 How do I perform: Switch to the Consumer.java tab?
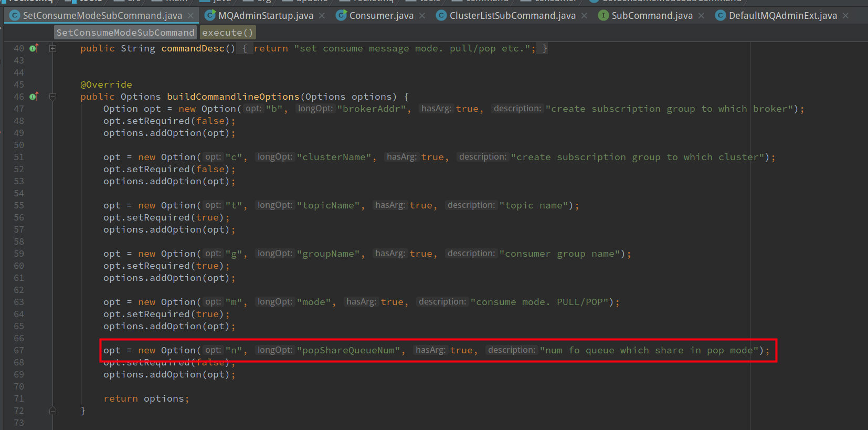point(381,16)
